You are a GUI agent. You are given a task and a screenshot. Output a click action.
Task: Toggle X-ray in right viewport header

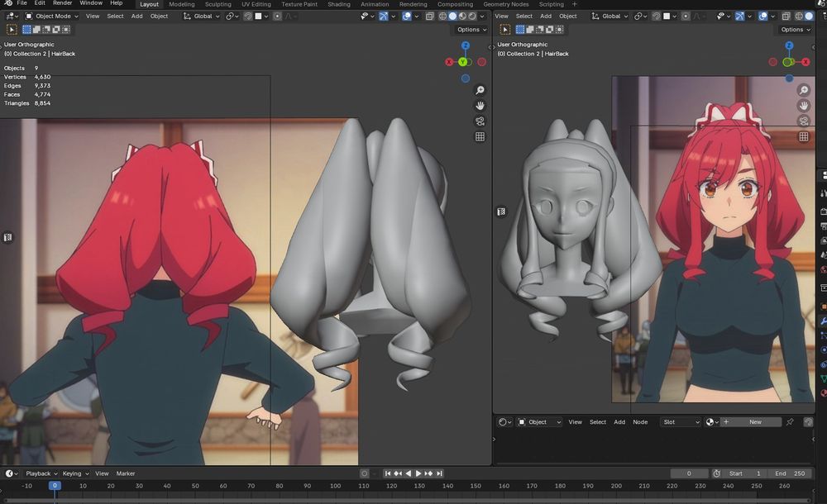(786, 17)
